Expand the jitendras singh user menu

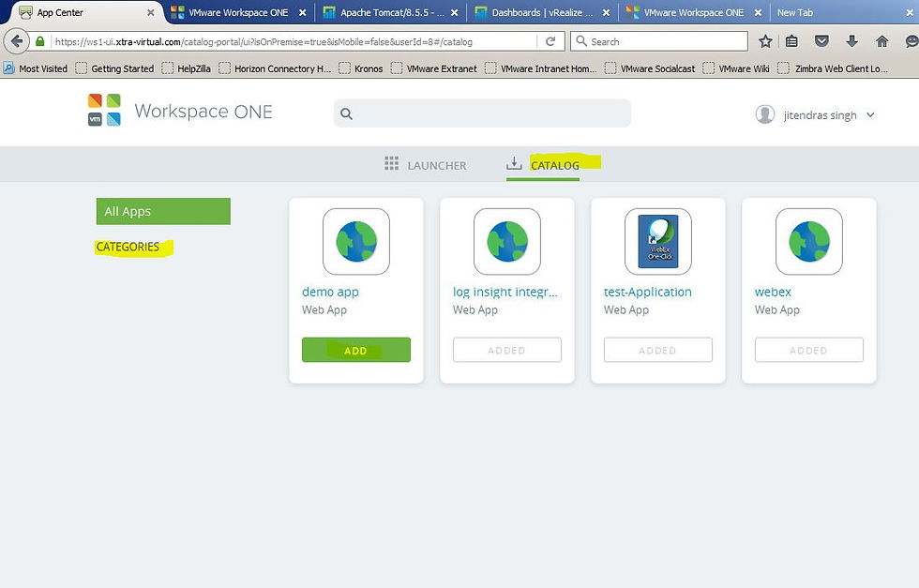pos(870,115)
